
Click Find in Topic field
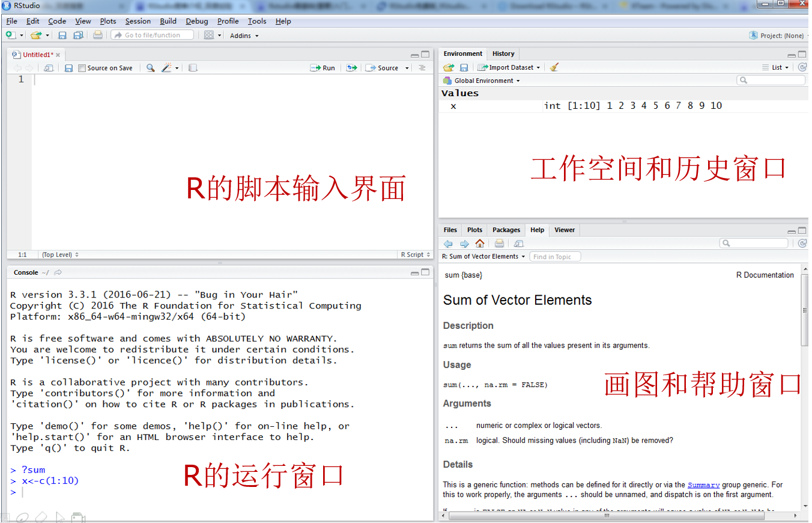pyautogui.click(x=556, y=257)
